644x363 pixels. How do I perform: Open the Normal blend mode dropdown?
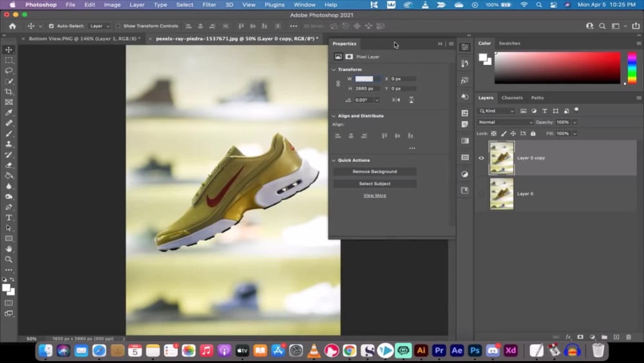pyautogui.click(x=505, y=122)
